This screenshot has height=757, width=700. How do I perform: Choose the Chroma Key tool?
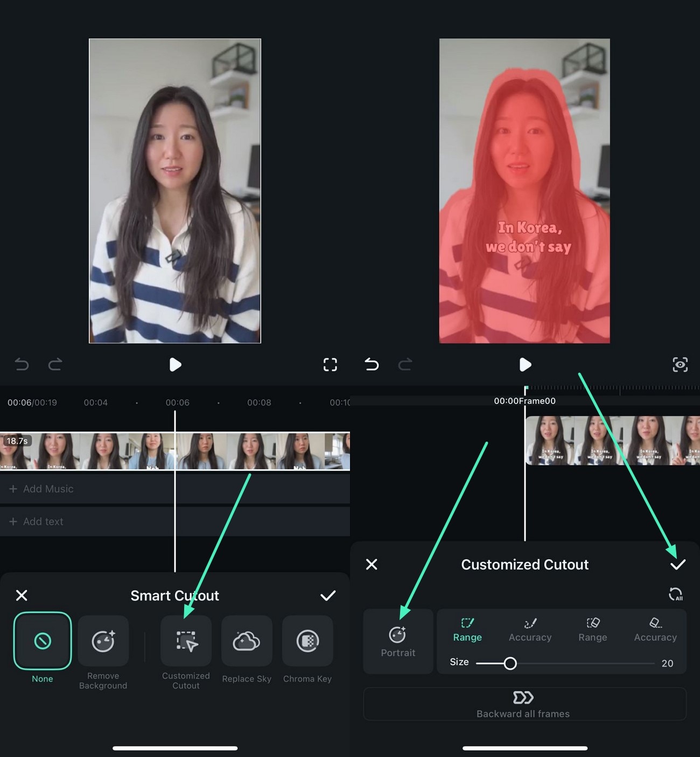(x=307, y=641)
